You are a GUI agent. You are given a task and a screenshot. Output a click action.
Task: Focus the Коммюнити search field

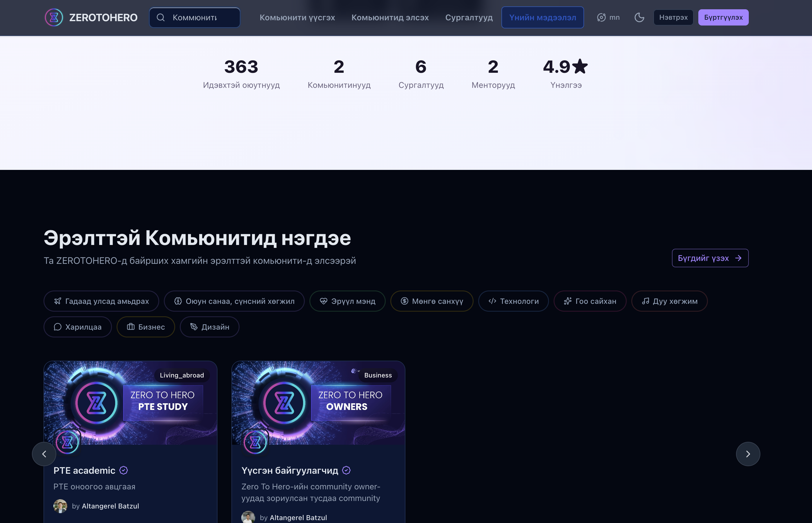pos(195,17)
